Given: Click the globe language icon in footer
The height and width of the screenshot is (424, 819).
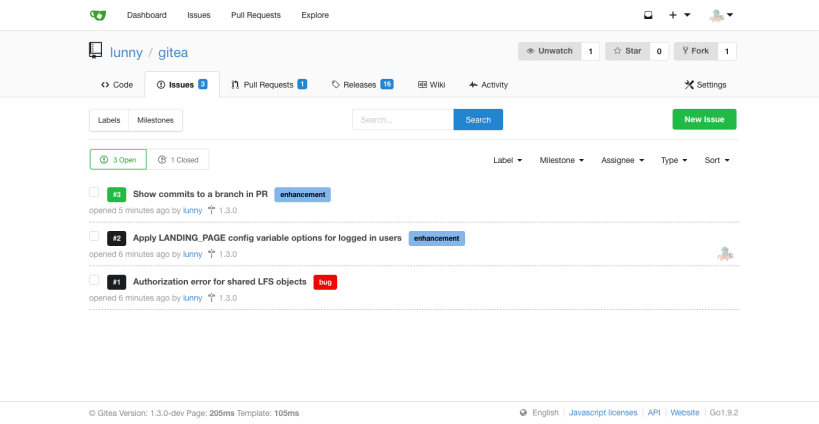Looking at the screenshot, I should pyautogui.click(x=523, y=413).
